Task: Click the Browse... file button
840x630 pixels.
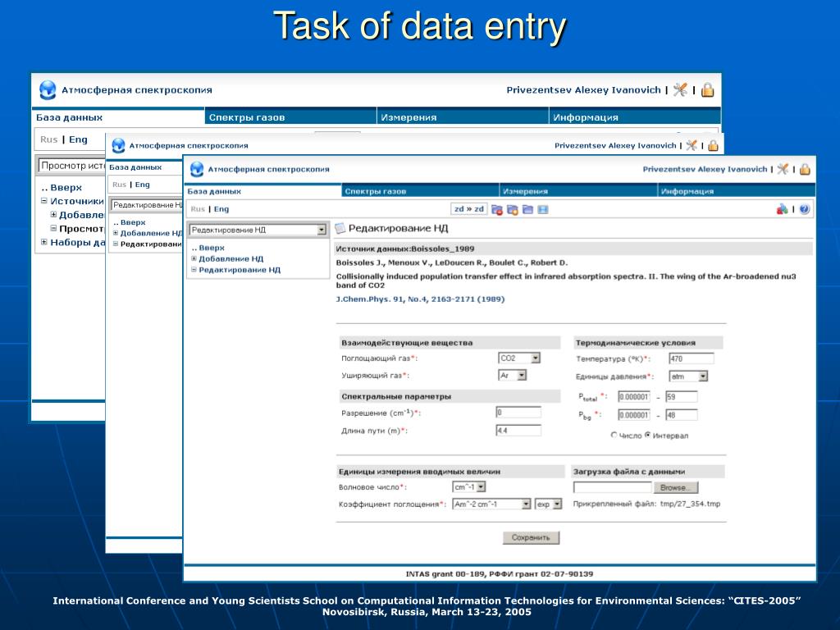Action: (x=676, y=487)
